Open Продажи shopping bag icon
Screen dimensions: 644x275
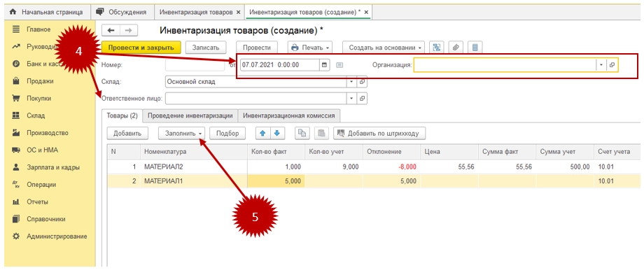pyautogui.click(x=16, y=81)
